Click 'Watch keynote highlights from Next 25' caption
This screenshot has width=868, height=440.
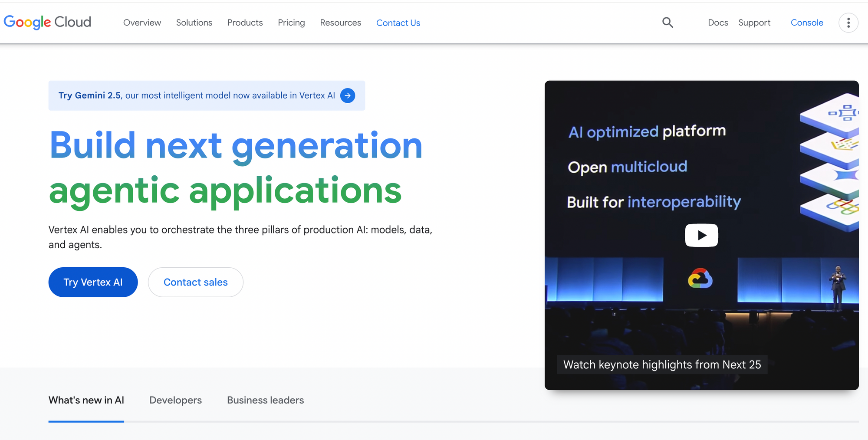point(662,364)
